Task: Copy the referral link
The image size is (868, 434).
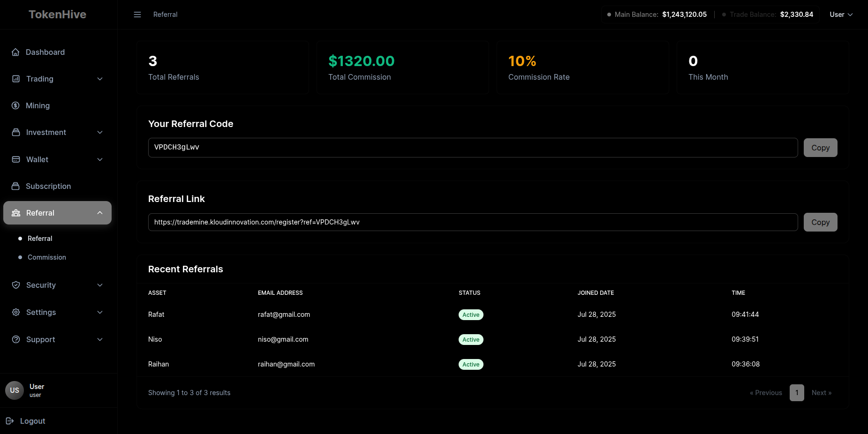Action: pyautogui.click(x=821, y=222)
